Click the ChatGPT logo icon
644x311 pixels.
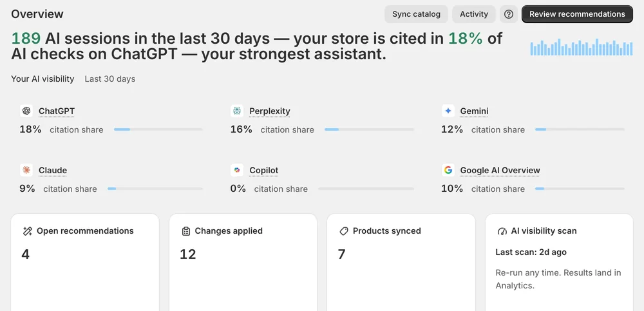click(x=26, y=111)
